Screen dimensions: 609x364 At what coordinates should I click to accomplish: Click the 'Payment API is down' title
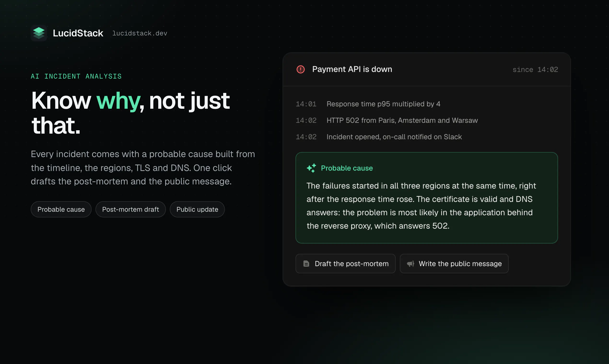pyautogui.click(x=352, y=69)
